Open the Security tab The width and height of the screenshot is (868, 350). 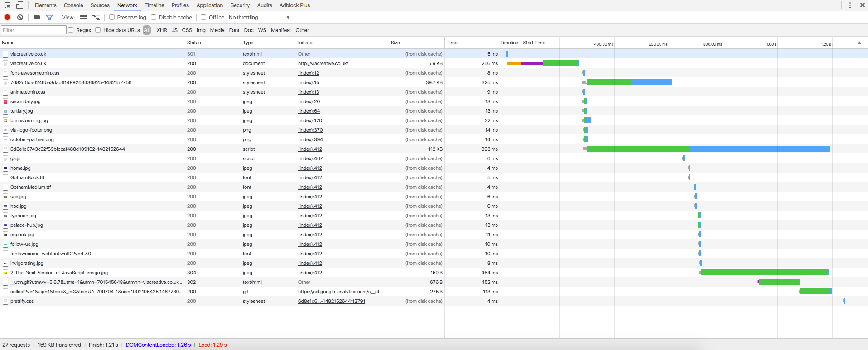(x=240, y=5)
